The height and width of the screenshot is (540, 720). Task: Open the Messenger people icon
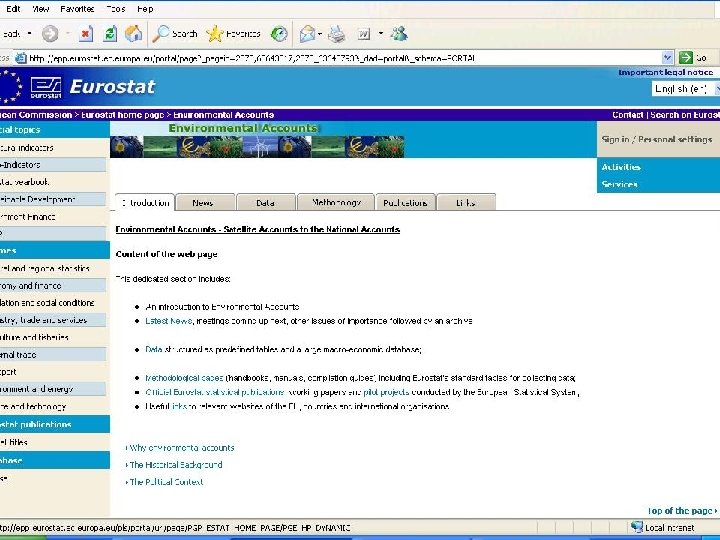[x=399, y=34]
